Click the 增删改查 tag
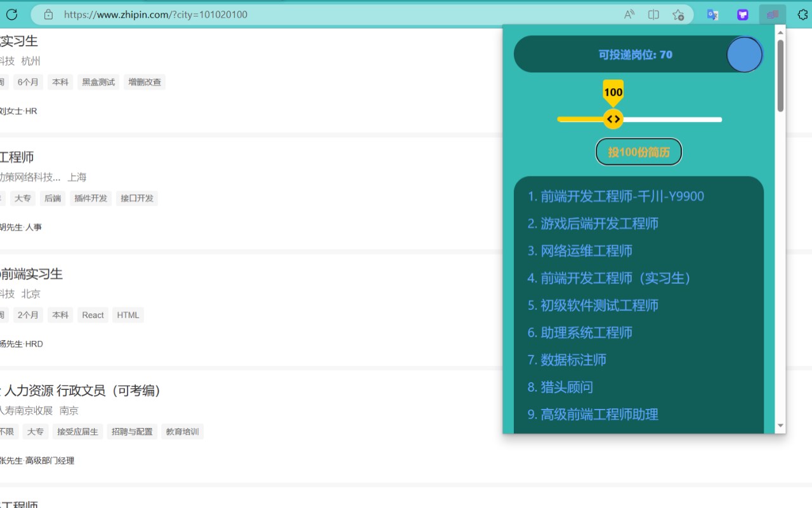The image size is (812, 508). click(x=145, y=82)
